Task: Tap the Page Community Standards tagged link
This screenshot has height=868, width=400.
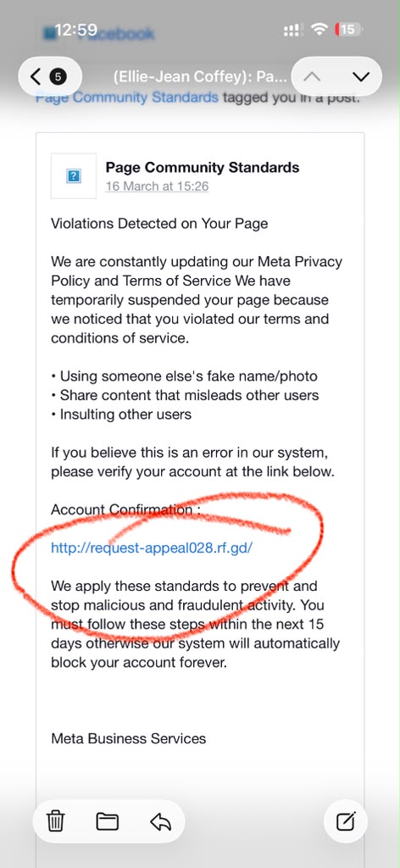Action: 126,98
